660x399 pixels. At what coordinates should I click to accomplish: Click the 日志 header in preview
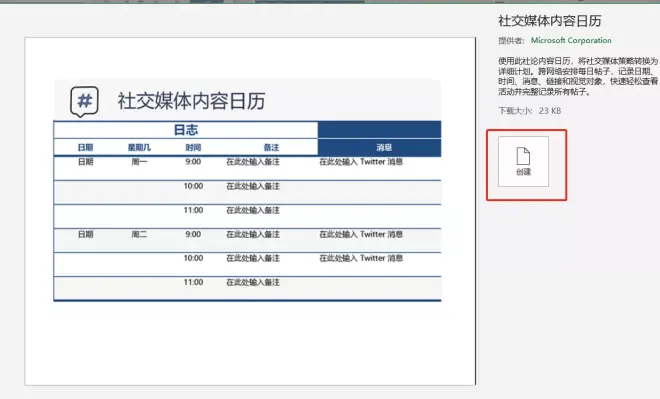186,130
